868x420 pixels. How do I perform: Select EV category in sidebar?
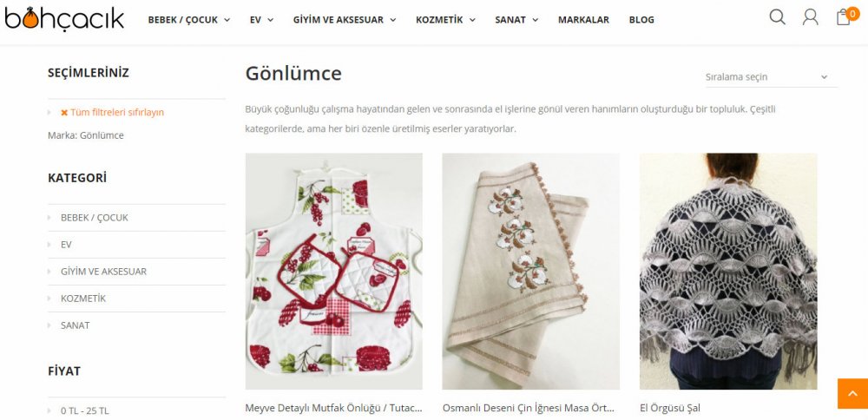[66, 245]
